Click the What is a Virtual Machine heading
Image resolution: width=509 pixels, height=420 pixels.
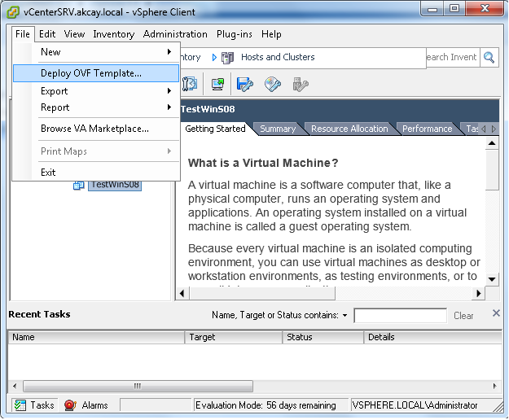[x=263, y=163]
